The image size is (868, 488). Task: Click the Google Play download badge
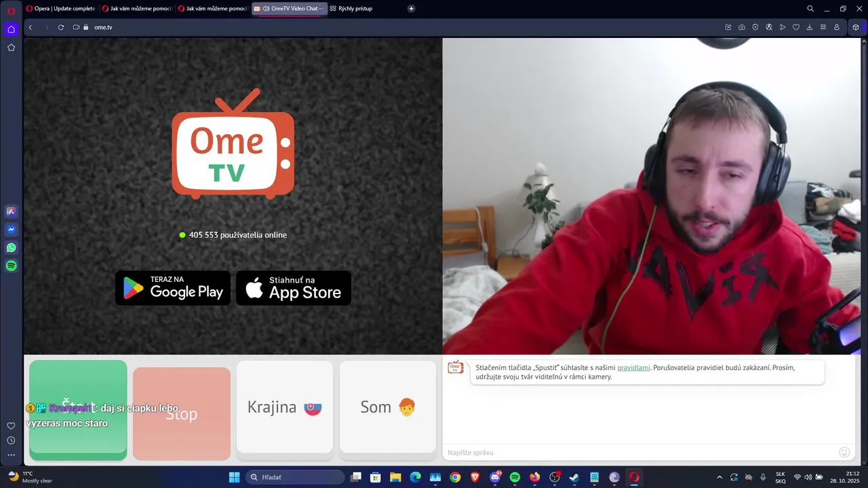point(173,288)
